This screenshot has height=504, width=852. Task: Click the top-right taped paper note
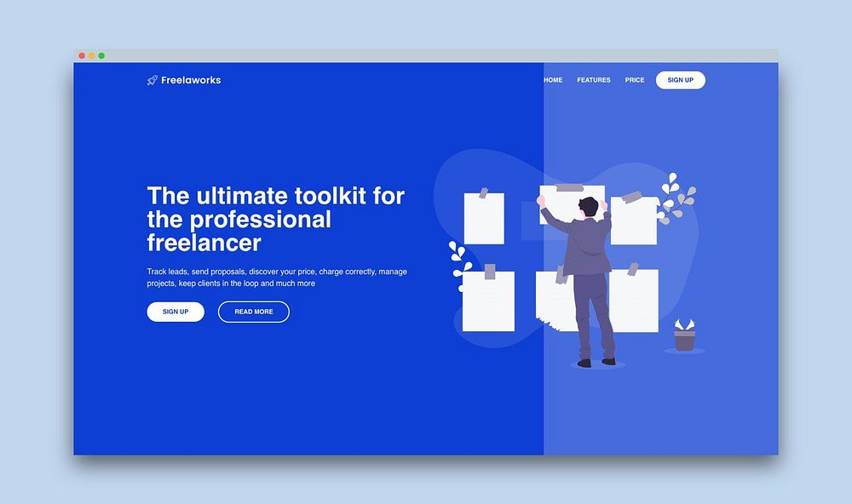[x=634, y=218]
